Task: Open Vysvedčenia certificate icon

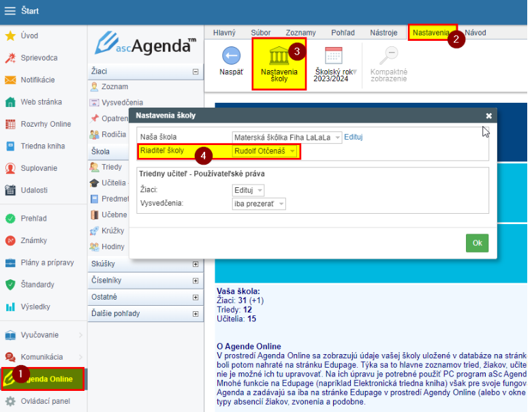Action: (x=94, y=102)
